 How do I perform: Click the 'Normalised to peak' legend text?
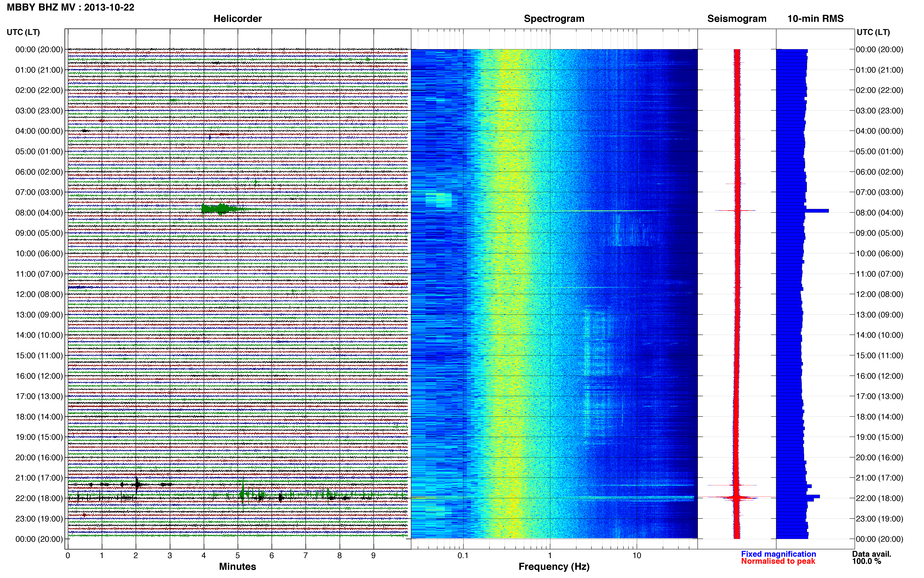point(778,561)
